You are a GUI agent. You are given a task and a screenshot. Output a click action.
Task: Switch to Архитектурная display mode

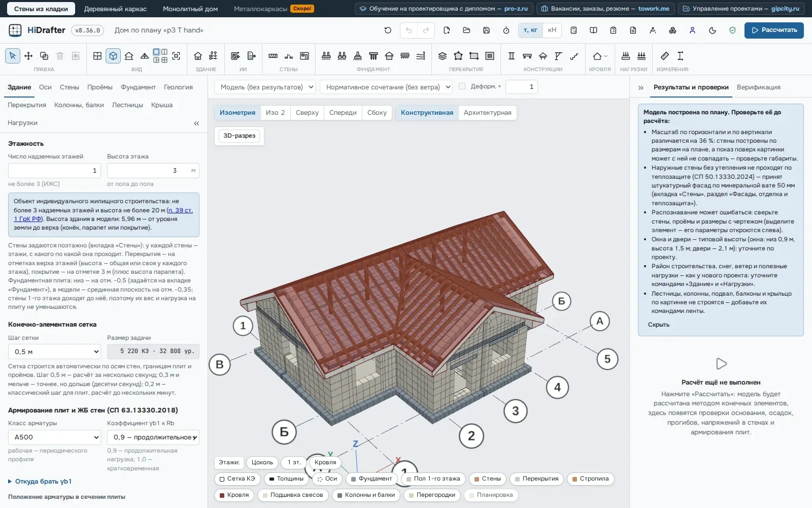click(487, 113)
